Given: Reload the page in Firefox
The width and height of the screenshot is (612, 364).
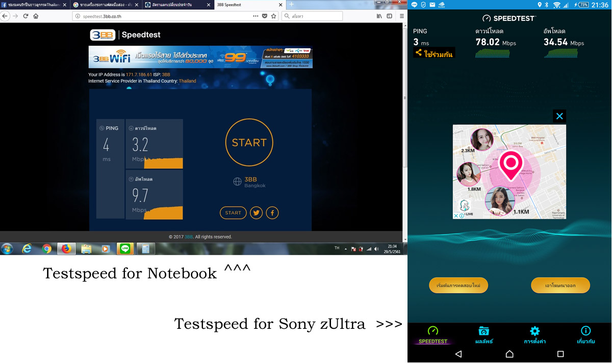Looking at the screenshot, I should tap(25, 16).
